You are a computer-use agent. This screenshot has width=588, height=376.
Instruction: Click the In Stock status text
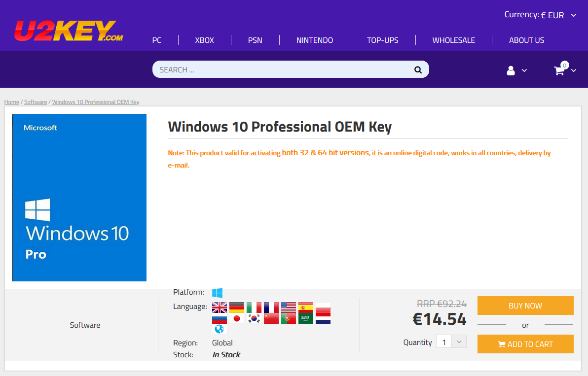point(226,355)
